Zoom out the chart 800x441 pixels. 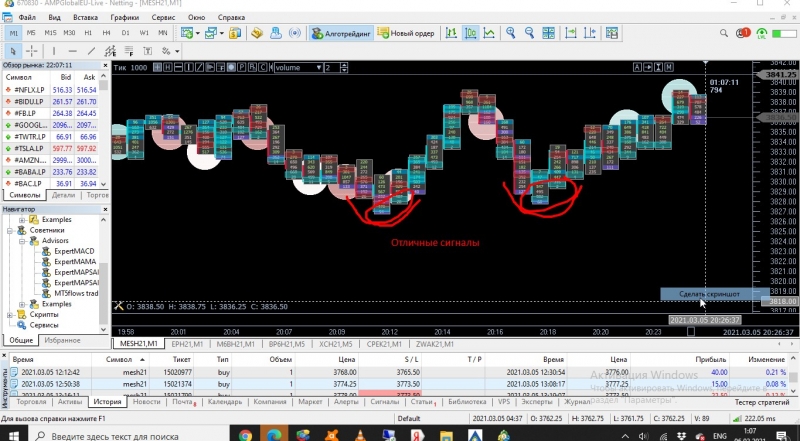pyautogui.click(x=529, y=33)
